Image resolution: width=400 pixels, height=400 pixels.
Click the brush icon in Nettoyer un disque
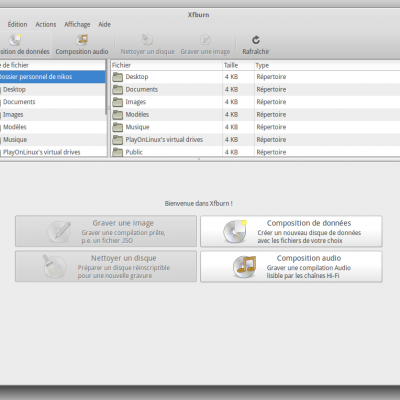(x=54, y=266)
